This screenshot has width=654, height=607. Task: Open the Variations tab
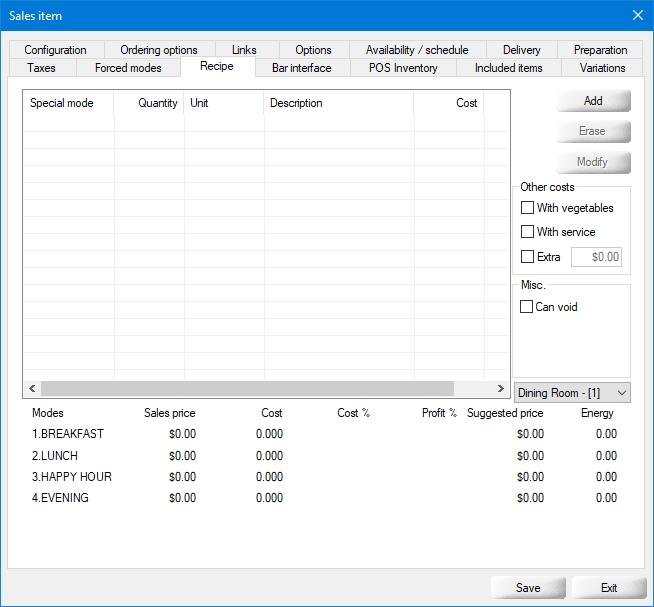point(602,68)
